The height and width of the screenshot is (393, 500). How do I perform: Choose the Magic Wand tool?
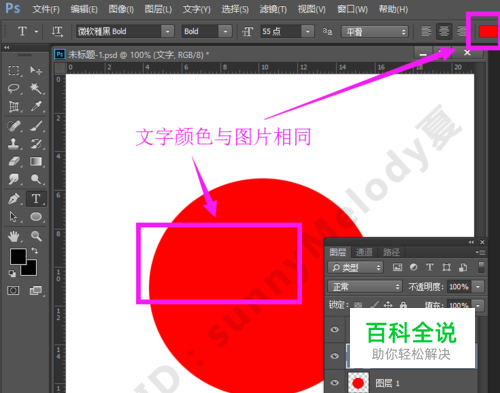click(36, 88)
